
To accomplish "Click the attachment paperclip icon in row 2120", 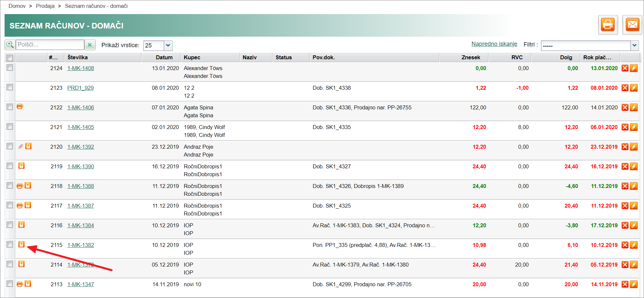I will [21, 146].
